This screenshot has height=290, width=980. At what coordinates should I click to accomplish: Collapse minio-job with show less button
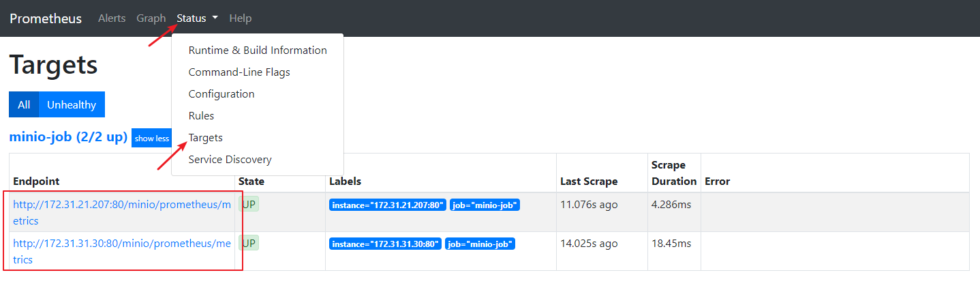pos(151,139)
